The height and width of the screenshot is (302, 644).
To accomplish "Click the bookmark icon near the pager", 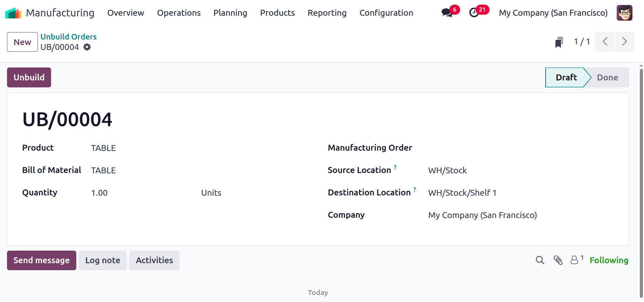I will tap(559, 42).
